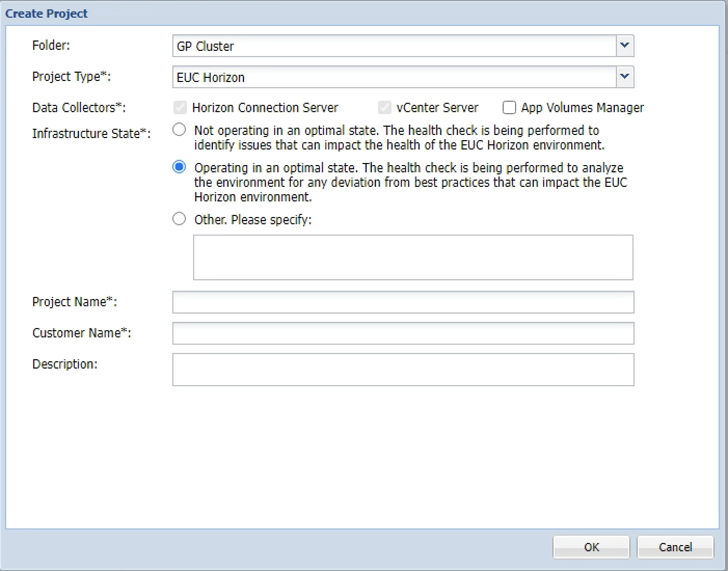Focus the Project Name input field
Image resolution: width=728 pixels, height=571 pixels.
coord(403,302)
